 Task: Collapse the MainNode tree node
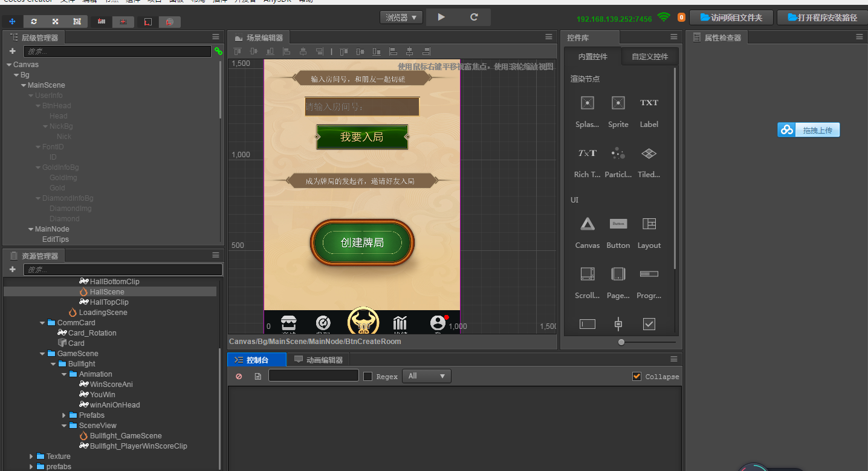[31, 229]
